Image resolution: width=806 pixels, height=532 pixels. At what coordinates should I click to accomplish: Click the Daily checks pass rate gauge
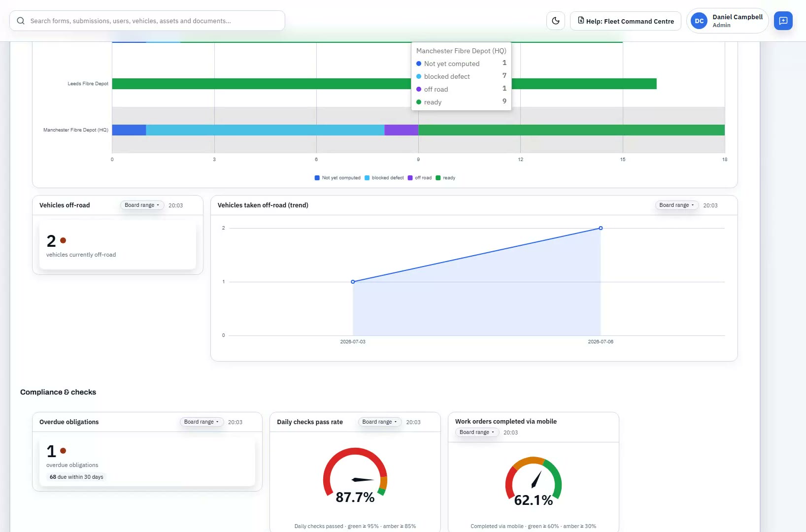355,475
